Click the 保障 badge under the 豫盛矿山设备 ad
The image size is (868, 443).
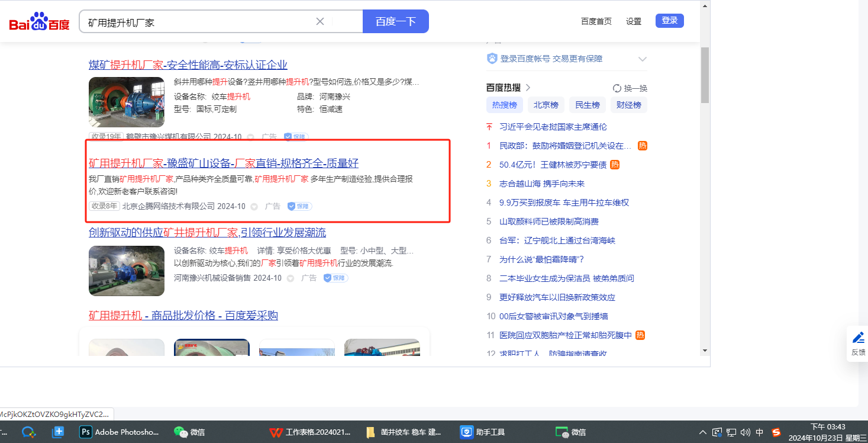pos(299,206)
